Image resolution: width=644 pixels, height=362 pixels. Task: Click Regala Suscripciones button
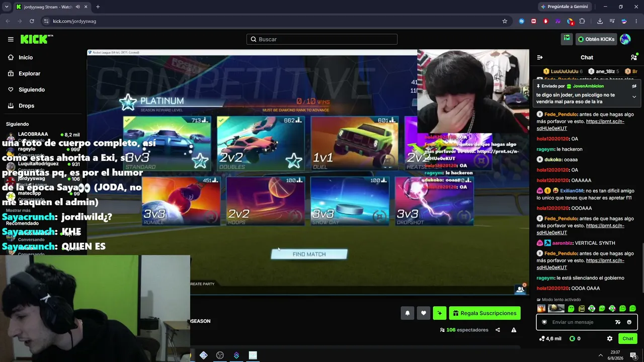[x=485, y=313]
